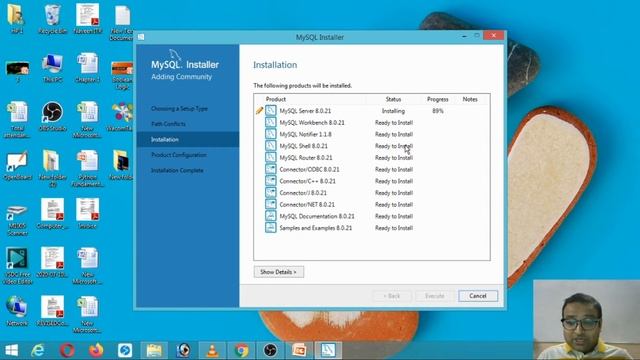The width and height of the screenshot is (640, 360).
Task: Click the Status column header
Action: [393, 99]
